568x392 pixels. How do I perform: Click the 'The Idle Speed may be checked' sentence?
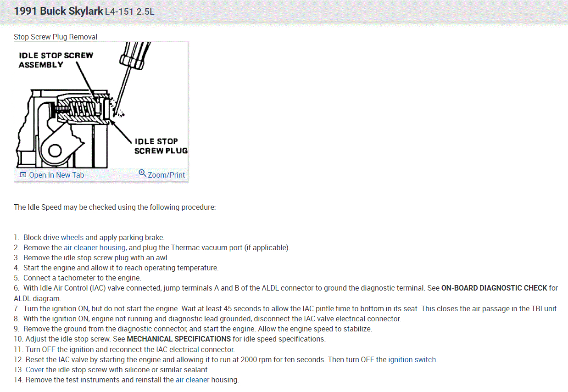(115, 207)
